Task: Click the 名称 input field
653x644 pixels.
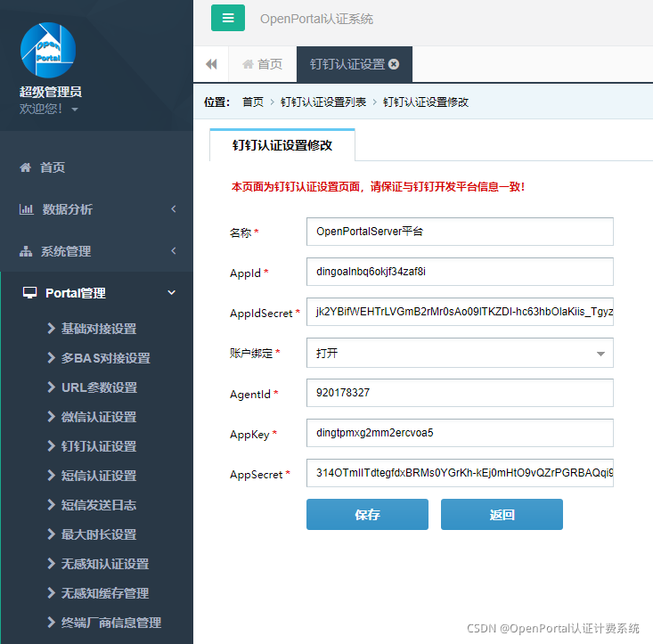Action: 460,232
